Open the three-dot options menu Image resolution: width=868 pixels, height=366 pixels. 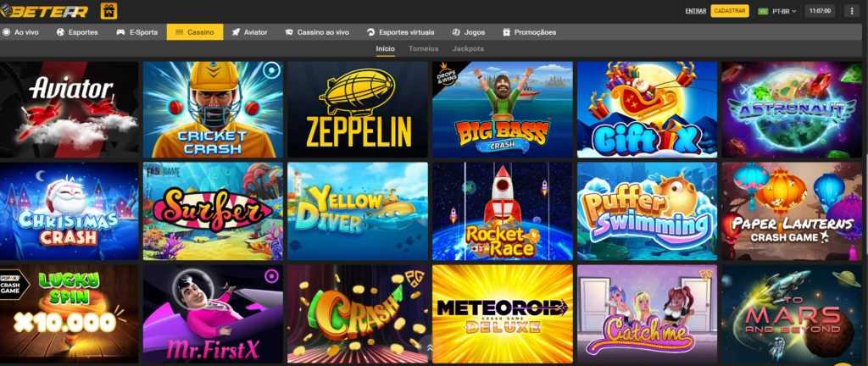[851, 11]
